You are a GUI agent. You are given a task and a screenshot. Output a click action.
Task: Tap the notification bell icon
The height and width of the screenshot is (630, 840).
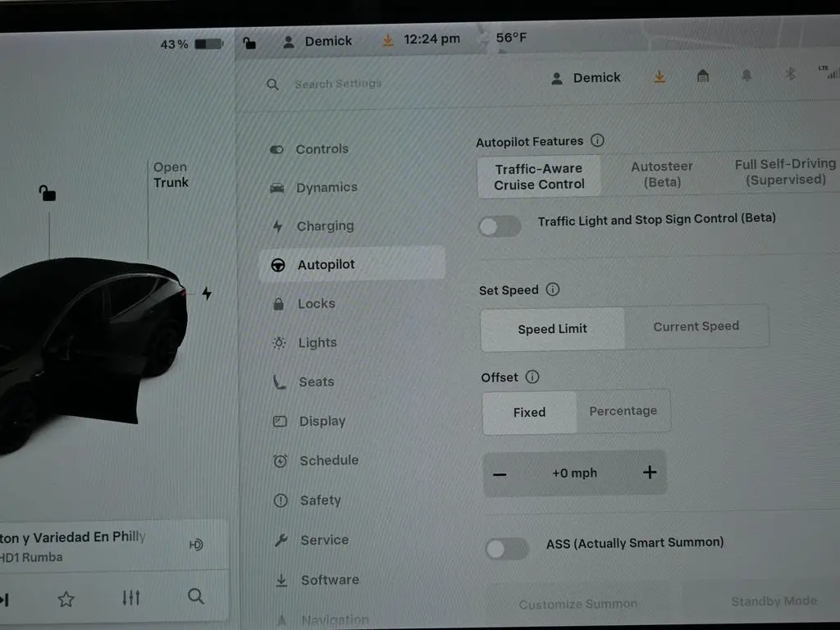point(746,75)
